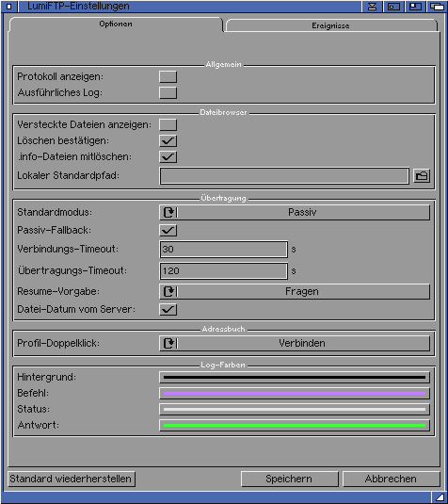Image resolution: width=448 pixels, height=504 pixels.
Task: Open Antwort green color swatch
Action: pyautogui.click(x=295, y=425)
